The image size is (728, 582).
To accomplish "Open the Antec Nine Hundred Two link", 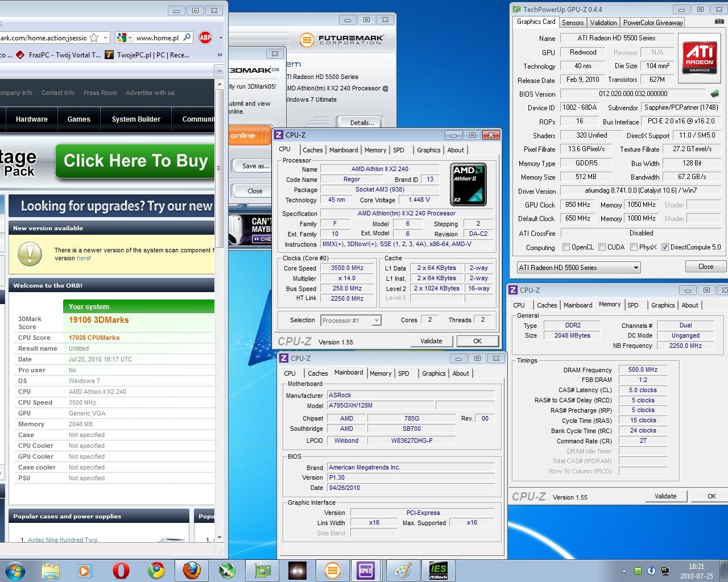I will (x=63, y=540).
